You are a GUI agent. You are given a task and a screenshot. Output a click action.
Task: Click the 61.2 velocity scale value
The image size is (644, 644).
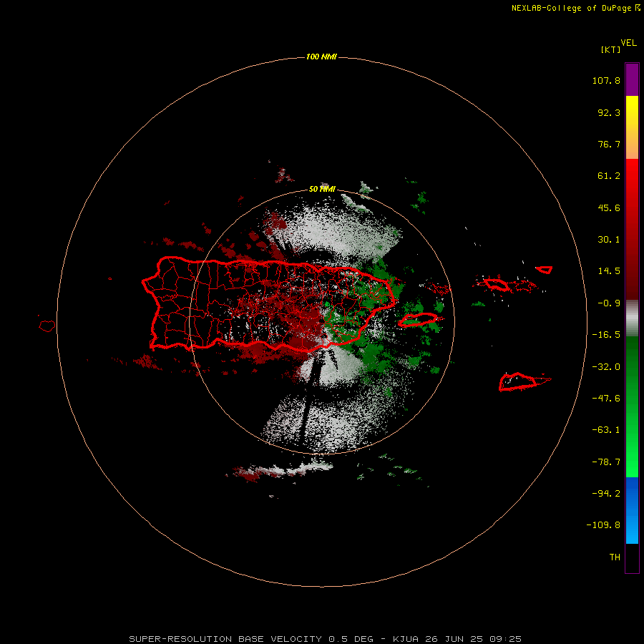tap(609, 176)
